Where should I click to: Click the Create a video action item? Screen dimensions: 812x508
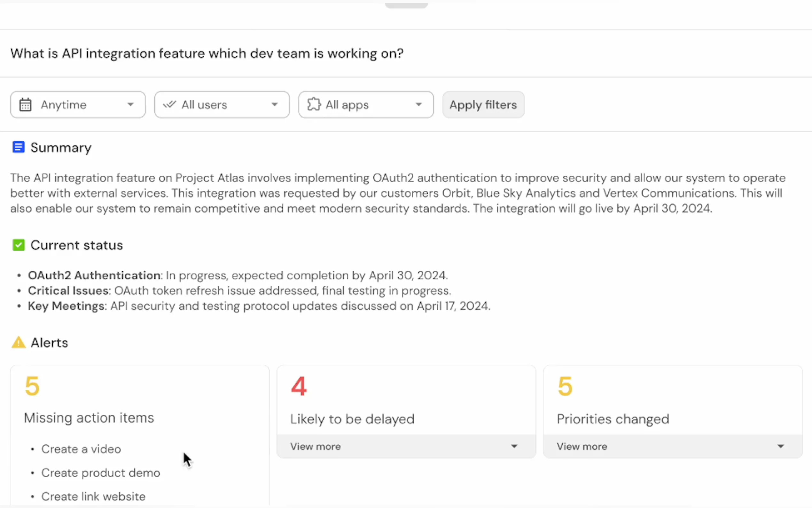point(81,449)
